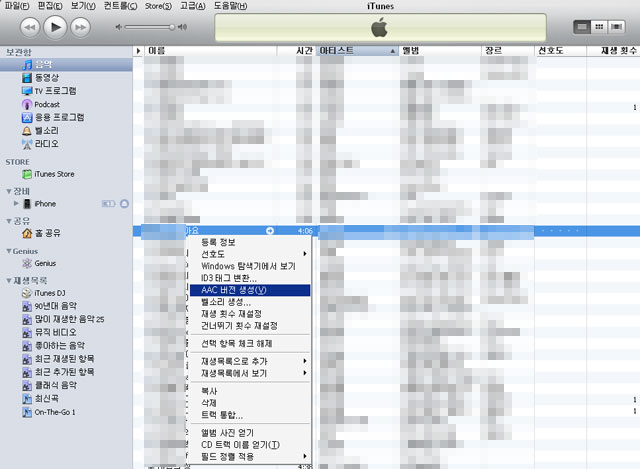640x469 pixels.
Task: Select the iPhone device icon
Action: pyautogui.click(x=27, y=204)
